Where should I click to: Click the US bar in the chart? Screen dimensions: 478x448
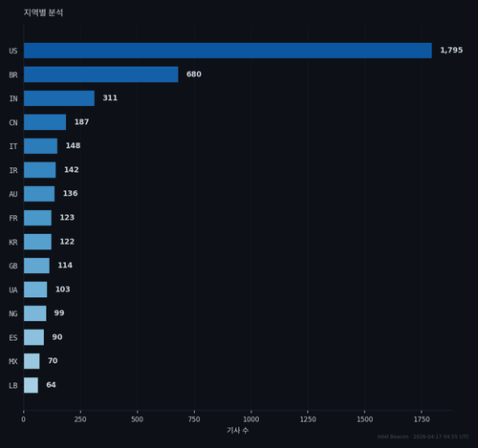(x=228, y=51)
